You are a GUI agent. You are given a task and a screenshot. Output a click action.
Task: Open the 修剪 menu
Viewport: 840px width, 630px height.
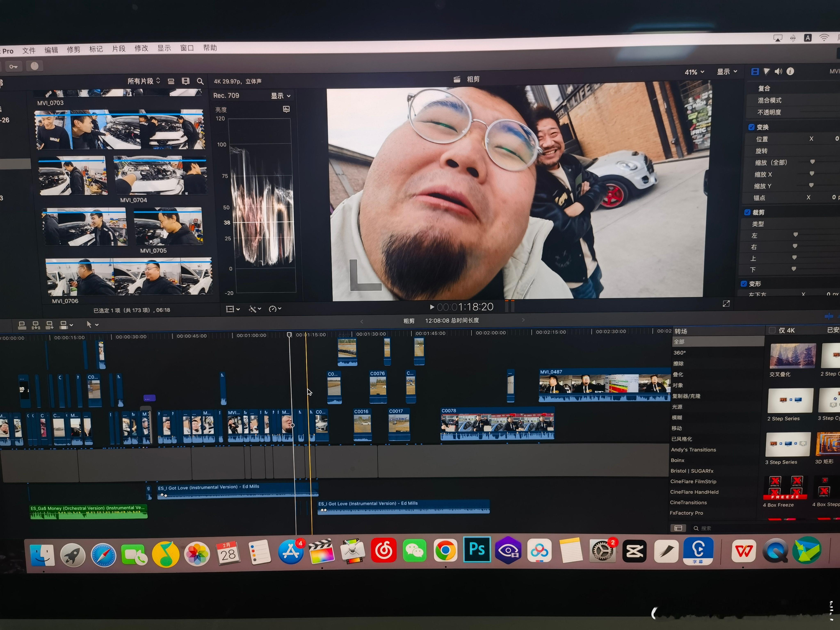point(74,49)
